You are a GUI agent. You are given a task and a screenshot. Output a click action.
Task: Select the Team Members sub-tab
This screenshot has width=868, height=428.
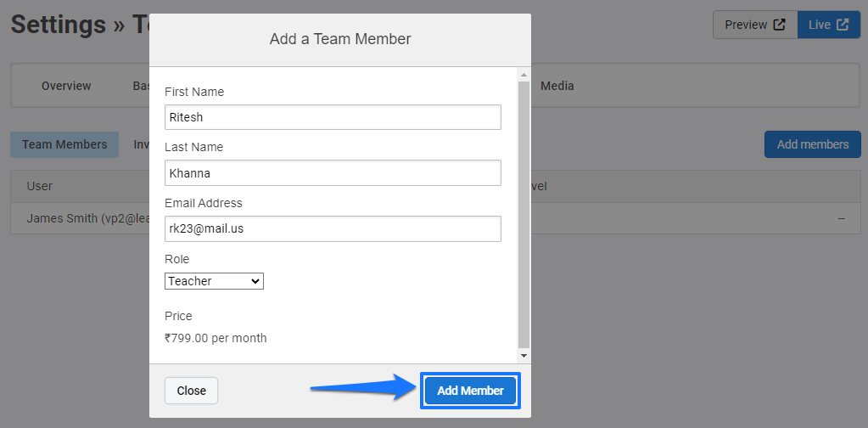pos(64,144)
